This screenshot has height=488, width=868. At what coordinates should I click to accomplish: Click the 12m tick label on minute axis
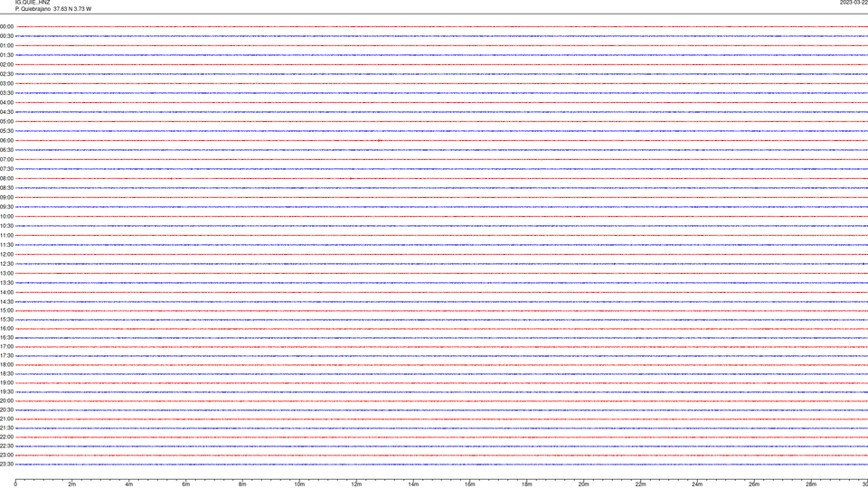coord(356,484)
